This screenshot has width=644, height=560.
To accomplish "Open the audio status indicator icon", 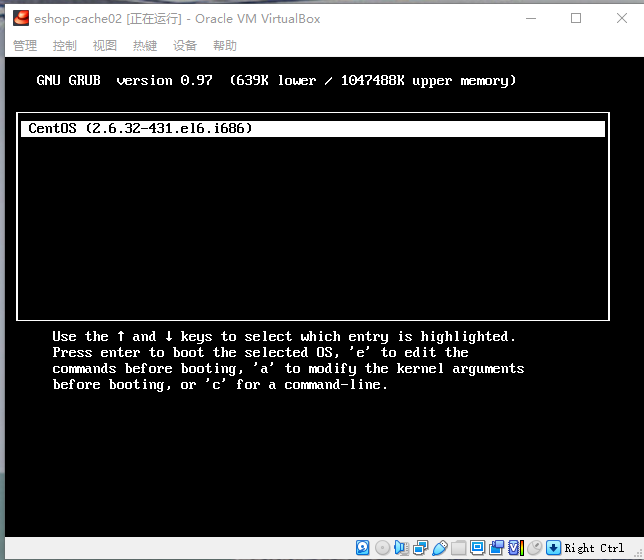I will point(401,548).
